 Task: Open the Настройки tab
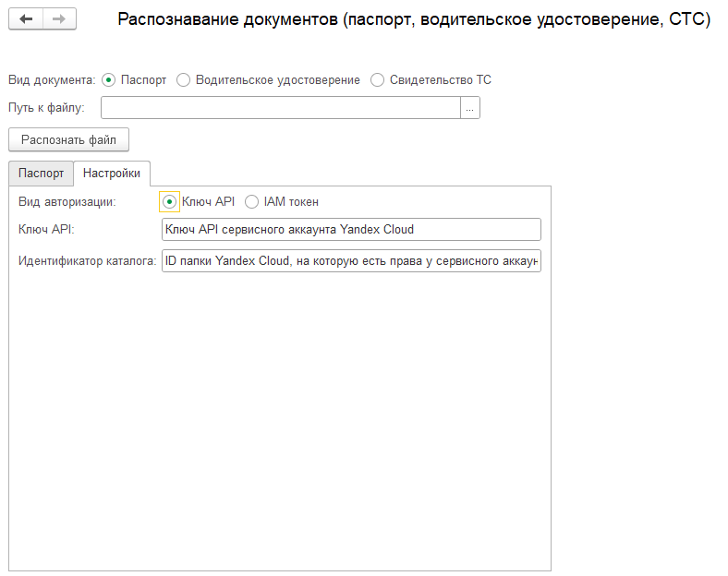click(x=112, y=173)
